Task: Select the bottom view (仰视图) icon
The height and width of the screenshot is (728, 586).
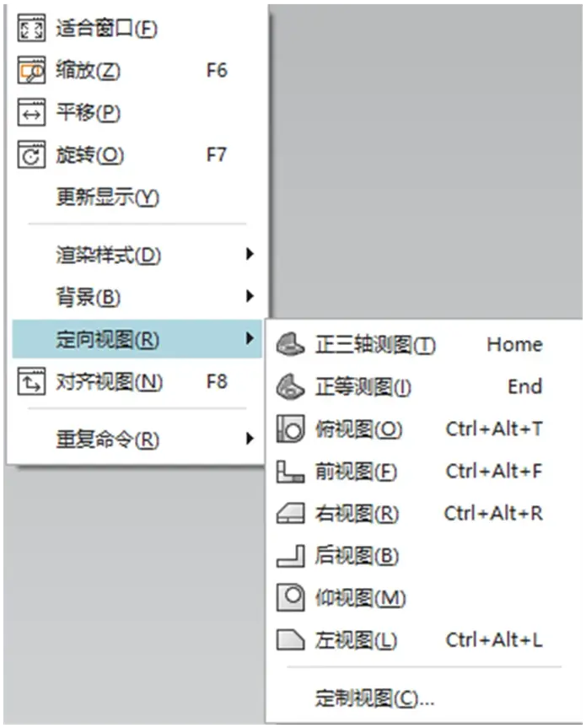Action: pos(290,597)
